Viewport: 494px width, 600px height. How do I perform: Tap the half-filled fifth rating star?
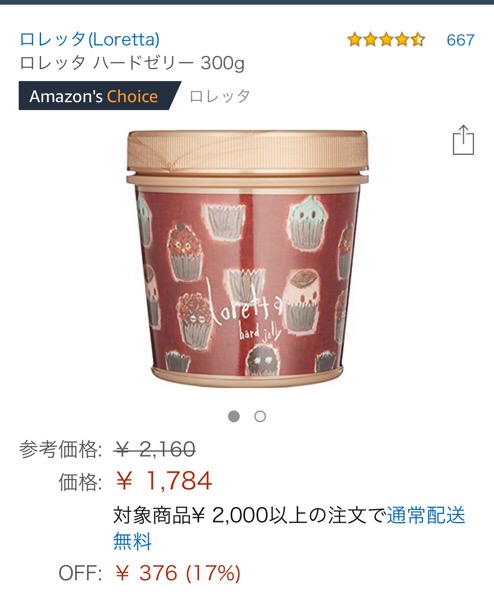coord(418,40)
